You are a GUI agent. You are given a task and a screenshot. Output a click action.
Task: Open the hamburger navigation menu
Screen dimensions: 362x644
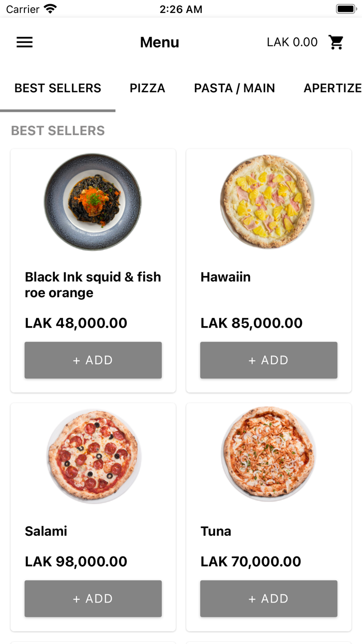tap(24, 42)
